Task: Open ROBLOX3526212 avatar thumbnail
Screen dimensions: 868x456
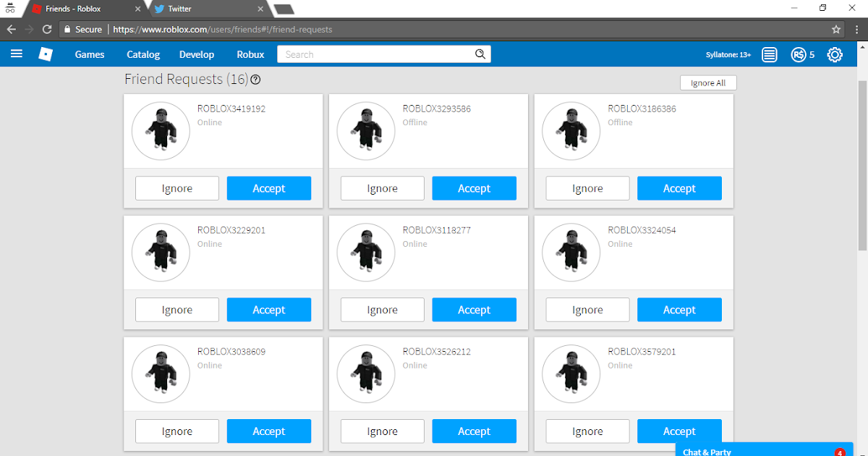Action: click(366, 374)
